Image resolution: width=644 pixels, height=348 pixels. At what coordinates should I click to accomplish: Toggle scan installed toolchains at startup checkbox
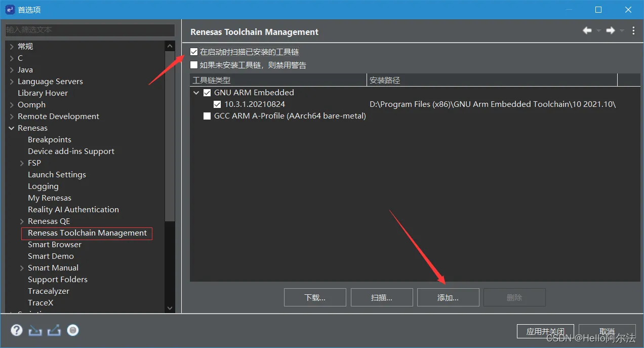point(194,52)
